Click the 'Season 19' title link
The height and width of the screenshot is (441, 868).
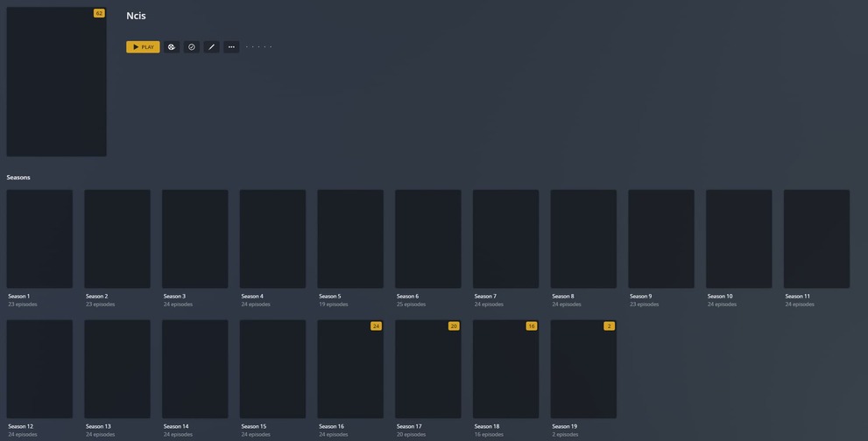tap(564, 426)
